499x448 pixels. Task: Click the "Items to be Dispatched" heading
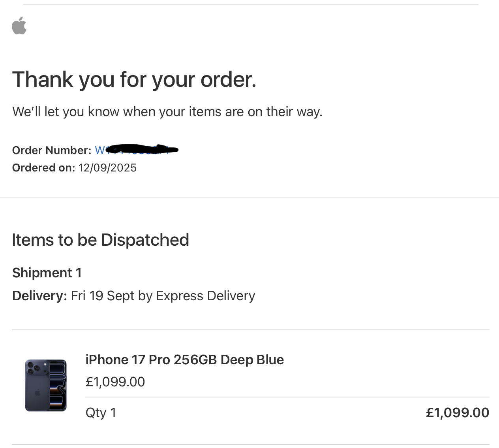click(x=100, y=240)
